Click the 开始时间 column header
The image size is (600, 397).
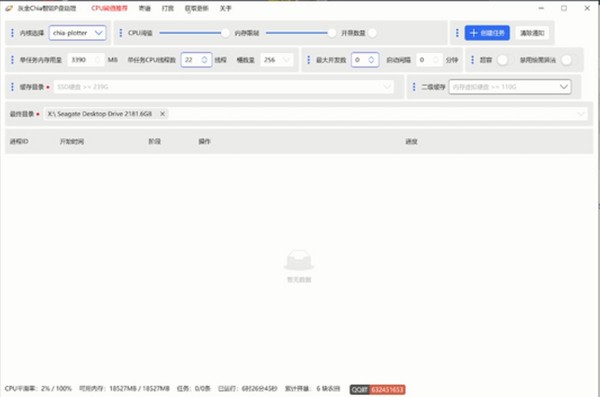point(72,141)
